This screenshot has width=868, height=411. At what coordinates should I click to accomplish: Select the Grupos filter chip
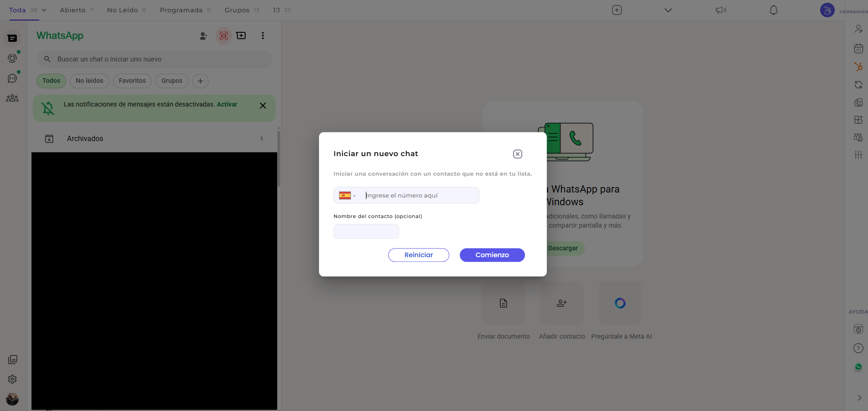[x=172, y=81]
